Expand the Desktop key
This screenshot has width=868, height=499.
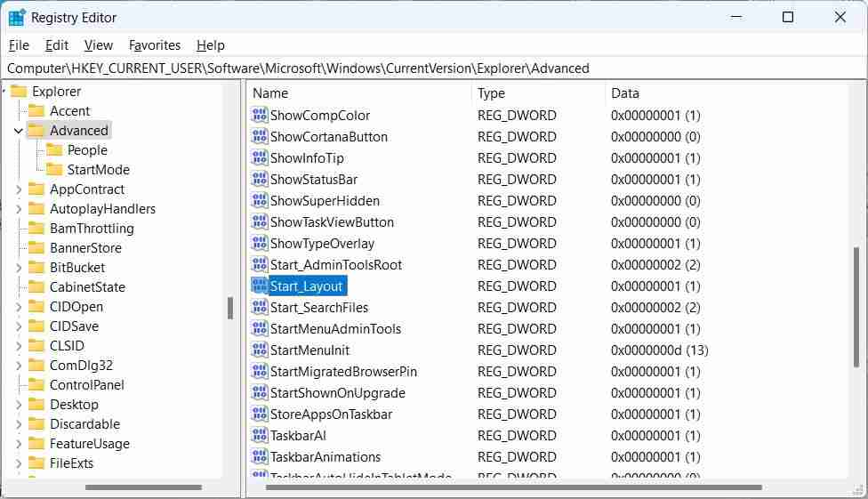19,405
